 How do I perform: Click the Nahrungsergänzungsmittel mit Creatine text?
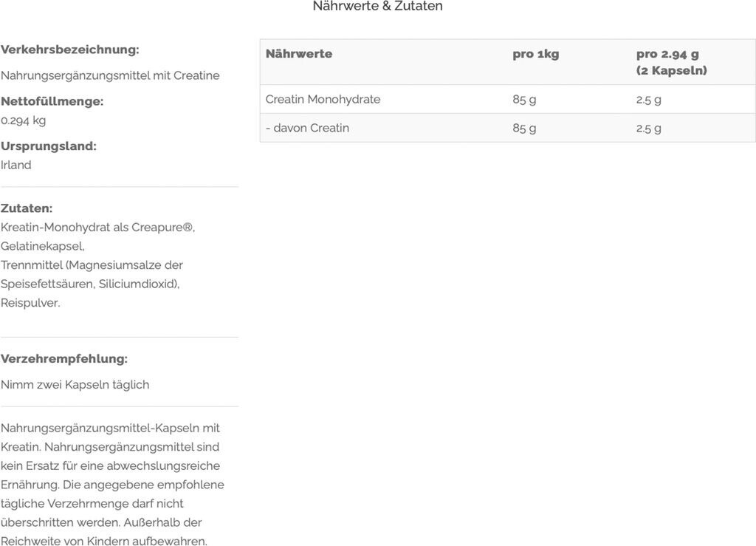110,75
